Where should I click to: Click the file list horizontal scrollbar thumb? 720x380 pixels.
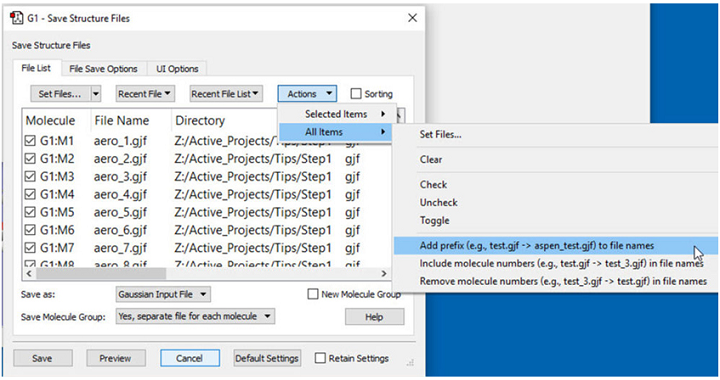point(101,274)
